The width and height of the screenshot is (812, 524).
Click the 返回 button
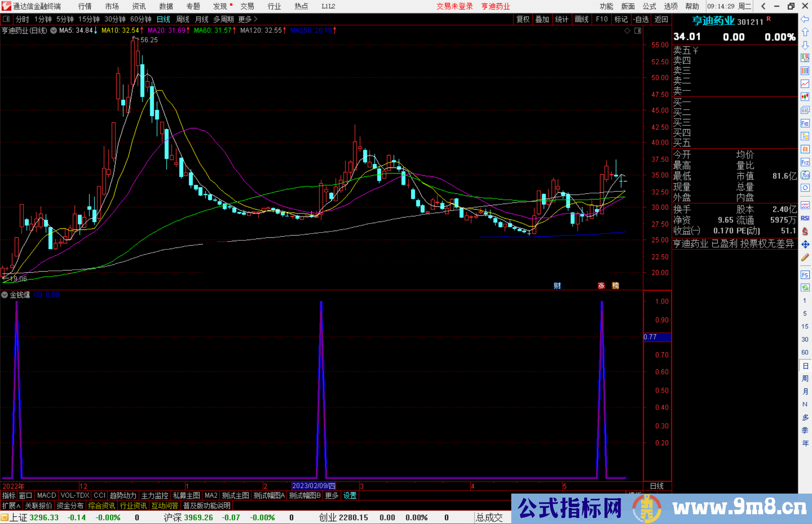tap(661, 19)
